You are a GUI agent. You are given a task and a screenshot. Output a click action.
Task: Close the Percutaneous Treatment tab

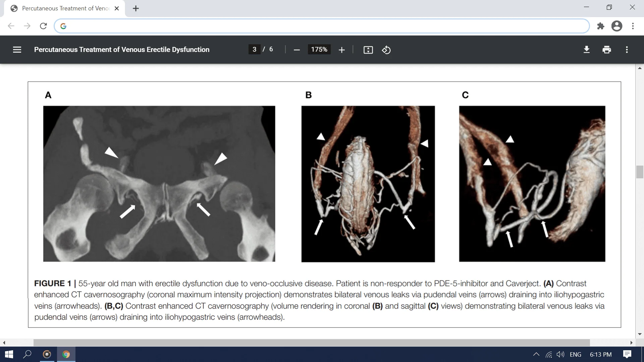[117, 8]
